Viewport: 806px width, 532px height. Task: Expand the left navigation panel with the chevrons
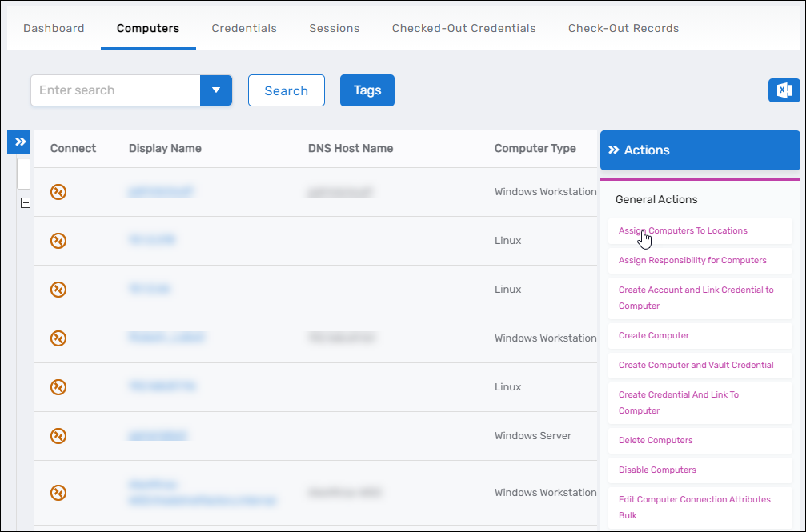point(18,142)
